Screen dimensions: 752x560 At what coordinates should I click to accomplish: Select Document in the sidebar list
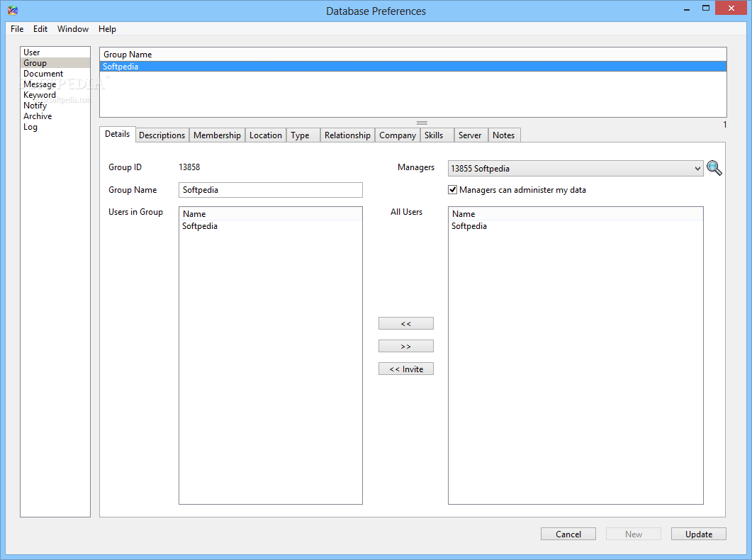(55, 73)
